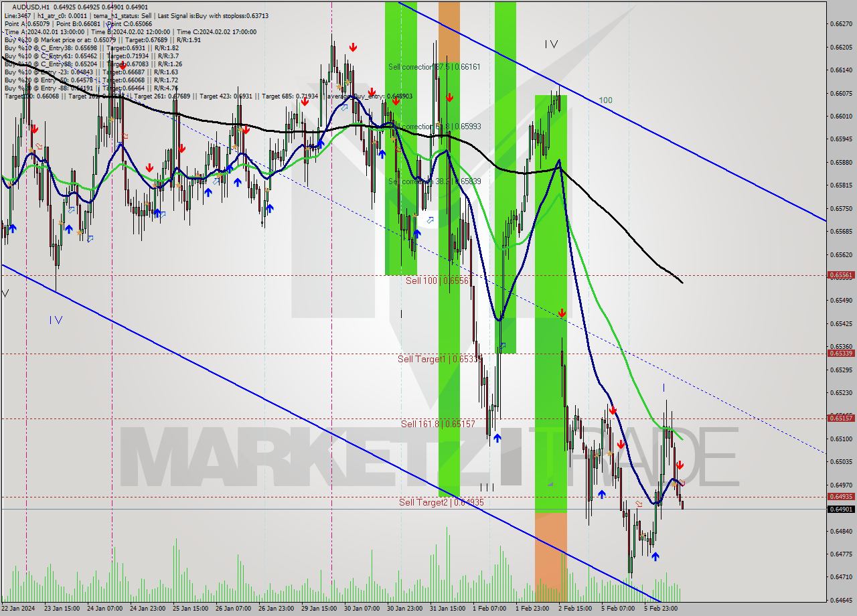Click the 0.64775 price axis value
The width and height of the screenshot is (857, 616).
841,554
